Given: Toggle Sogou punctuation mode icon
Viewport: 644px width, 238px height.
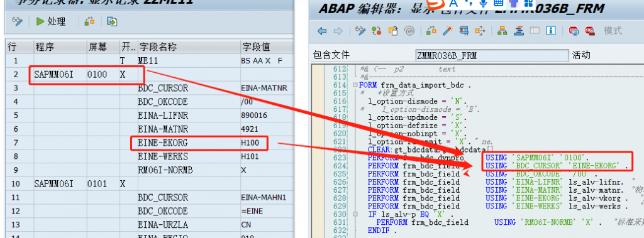Looking at the screenshot, I should click(x=469, y=3).
